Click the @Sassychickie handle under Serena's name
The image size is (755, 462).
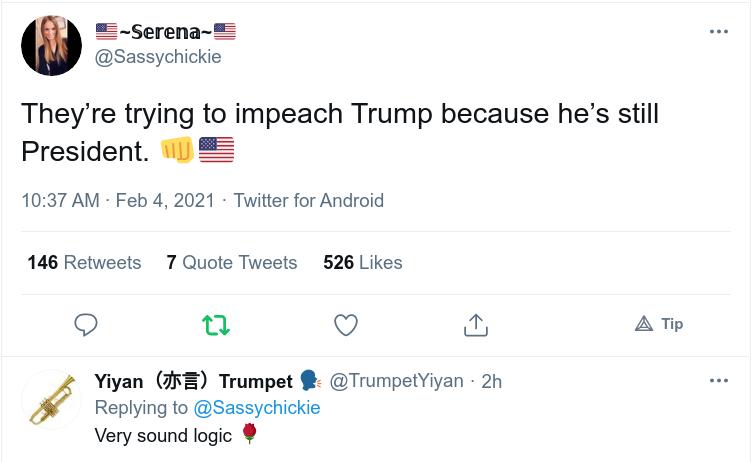click(x=158, y=57)
